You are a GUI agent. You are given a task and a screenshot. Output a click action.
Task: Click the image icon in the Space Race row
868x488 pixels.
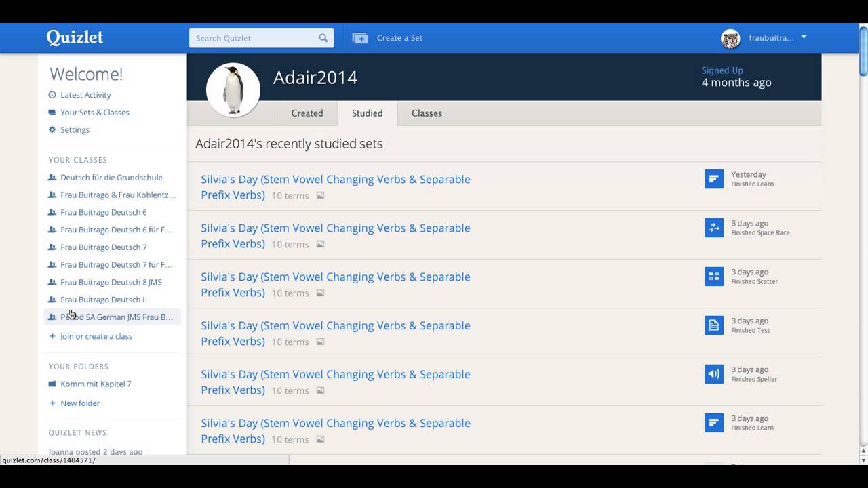(x=320, y=244)
